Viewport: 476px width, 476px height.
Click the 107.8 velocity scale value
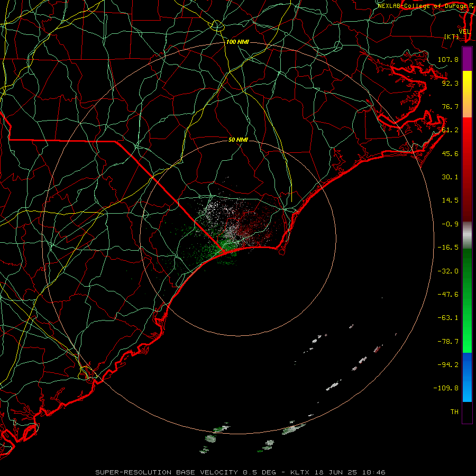coord(448,59)
